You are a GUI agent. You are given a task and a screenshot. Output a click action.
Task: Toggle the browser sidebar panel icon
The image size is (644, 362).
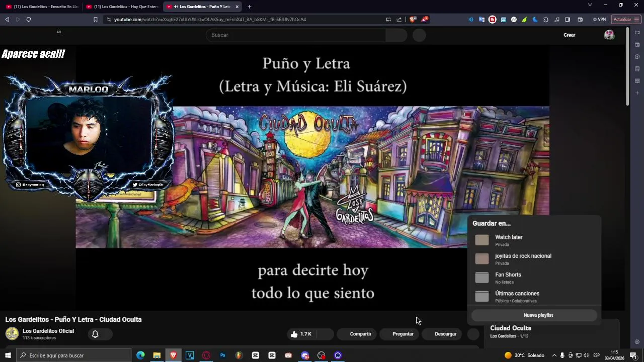point(567,20)
